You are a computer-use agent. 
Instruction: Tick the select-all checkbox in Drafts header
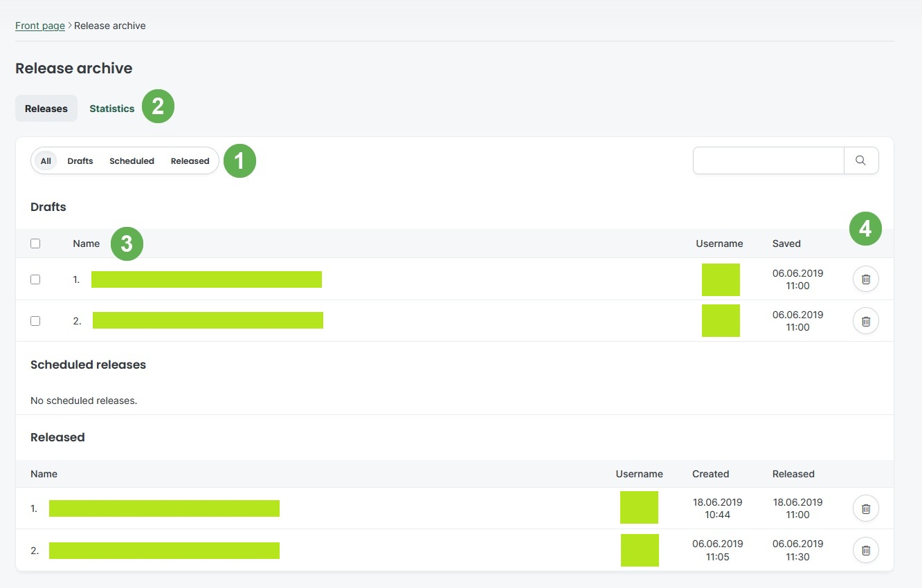tap(35, 244)
